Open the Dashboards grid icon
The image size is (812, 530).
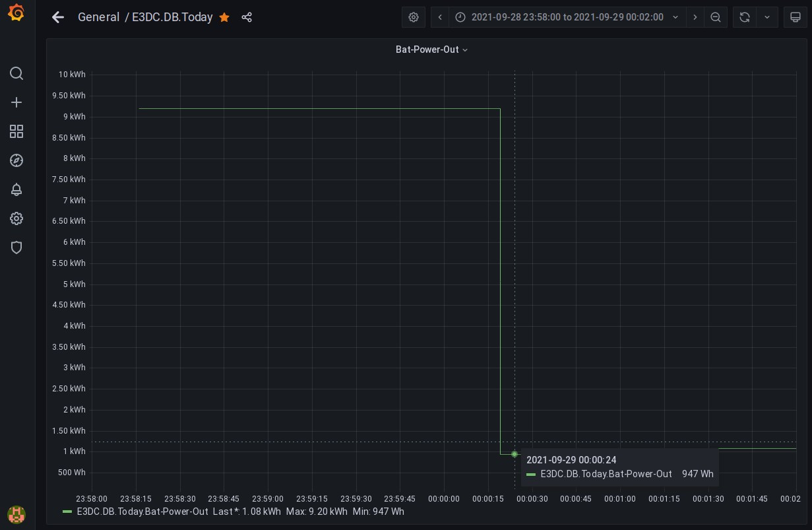16,131
